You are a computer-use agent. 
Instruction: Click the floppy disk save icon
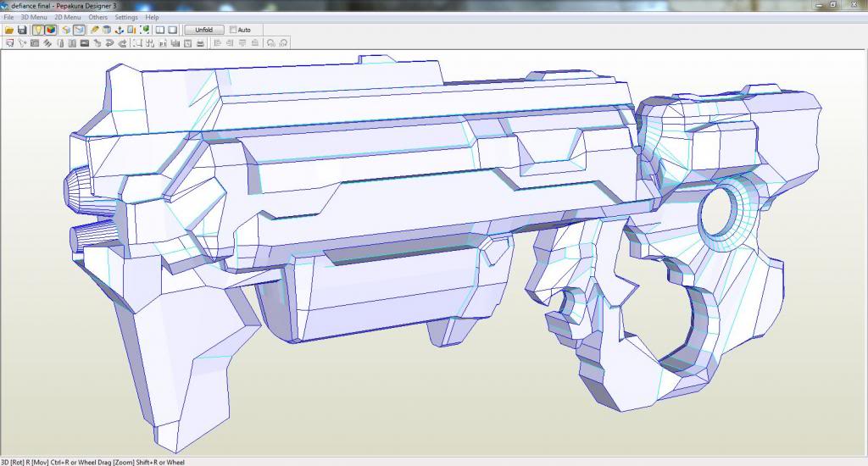22,30
